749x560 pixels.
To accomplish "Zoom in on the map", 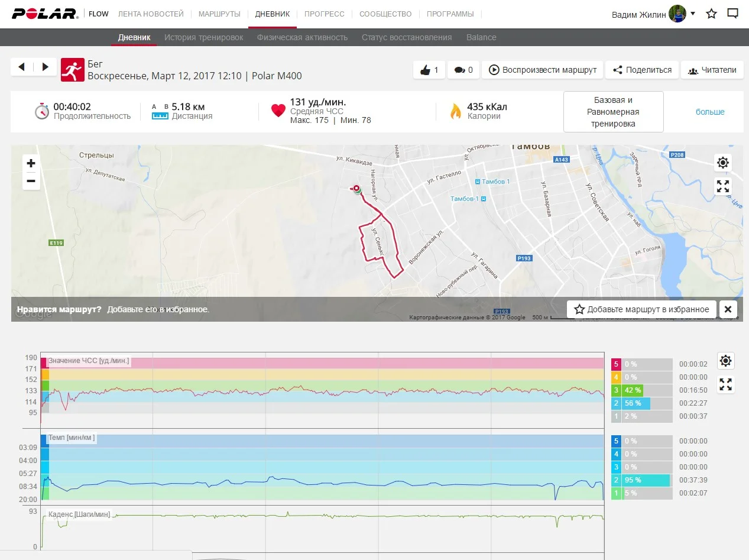I will 31,163.
